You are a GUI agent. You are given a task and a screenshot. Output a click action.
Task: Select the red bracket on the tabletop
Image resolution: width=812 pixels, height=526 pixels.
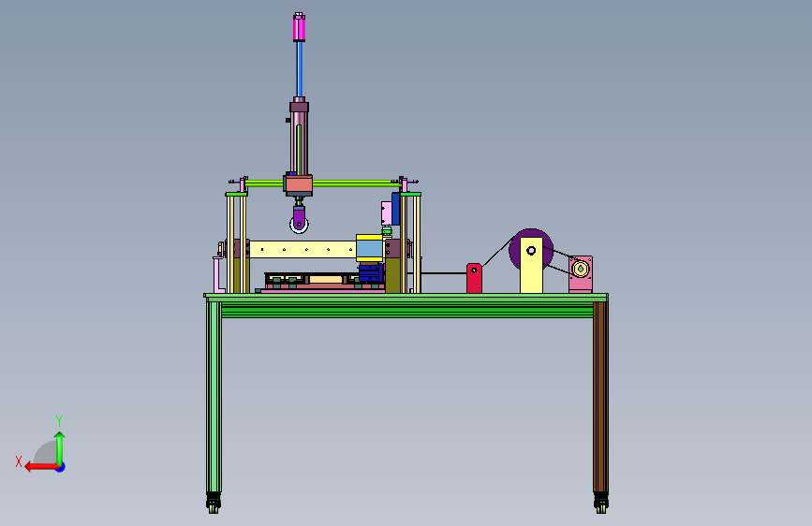(474, 279)
